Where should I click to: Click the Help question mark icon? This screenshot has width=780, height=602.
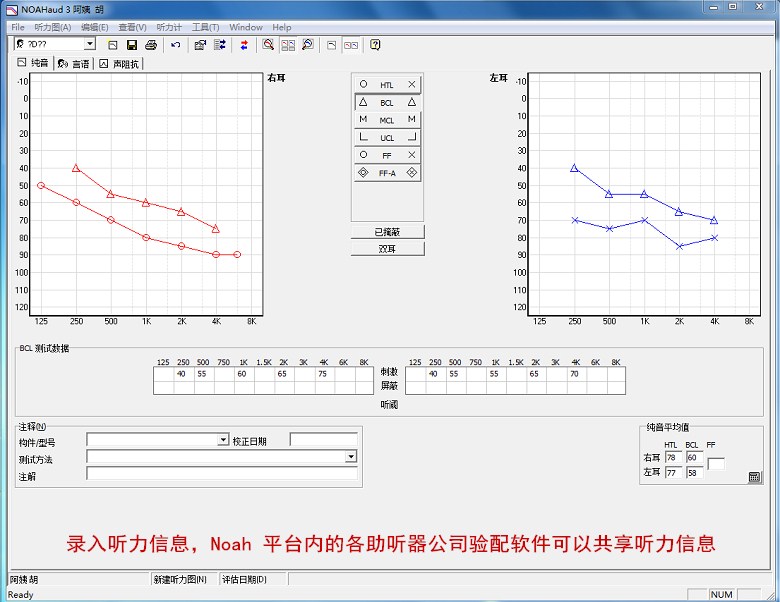[375, 45]
